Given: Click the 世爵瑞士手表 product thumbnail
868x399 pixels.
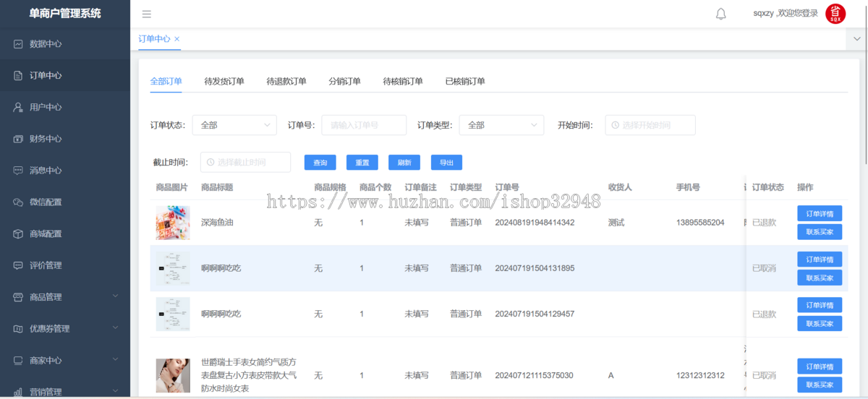Looking at the screenshot, I should point(173,376).
